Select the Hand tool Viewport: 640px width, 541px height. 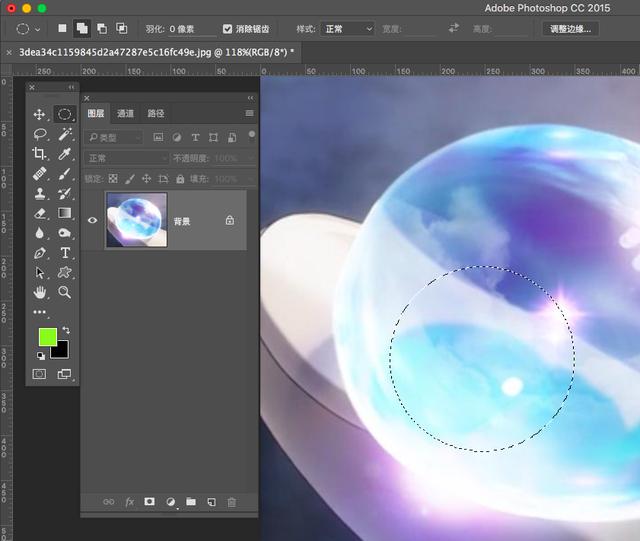point(40,292)
